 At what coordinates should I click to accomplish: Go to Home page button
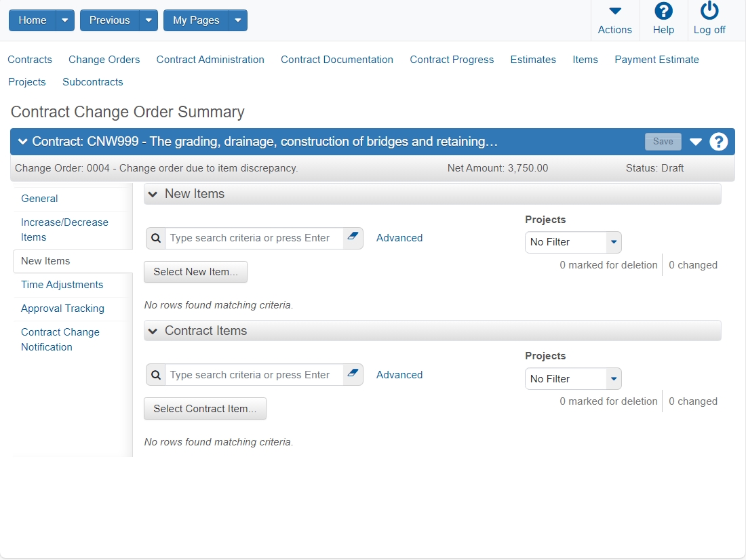point(33,20)
